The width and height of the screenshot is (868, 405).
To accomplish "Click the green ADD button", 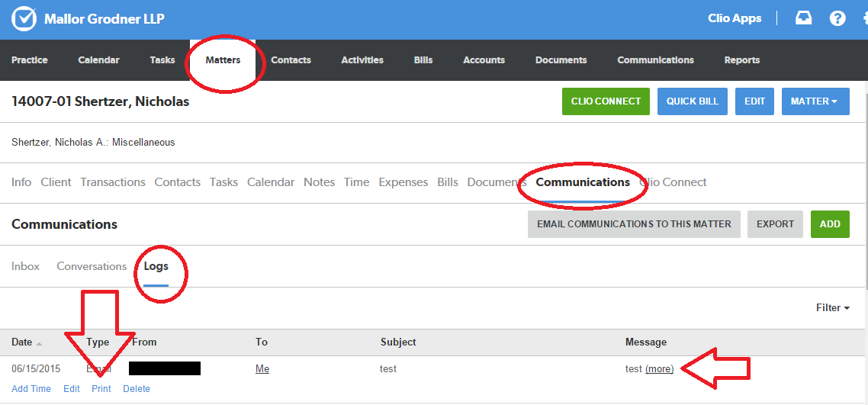I will pyautogui.click(x=830, y=224).
